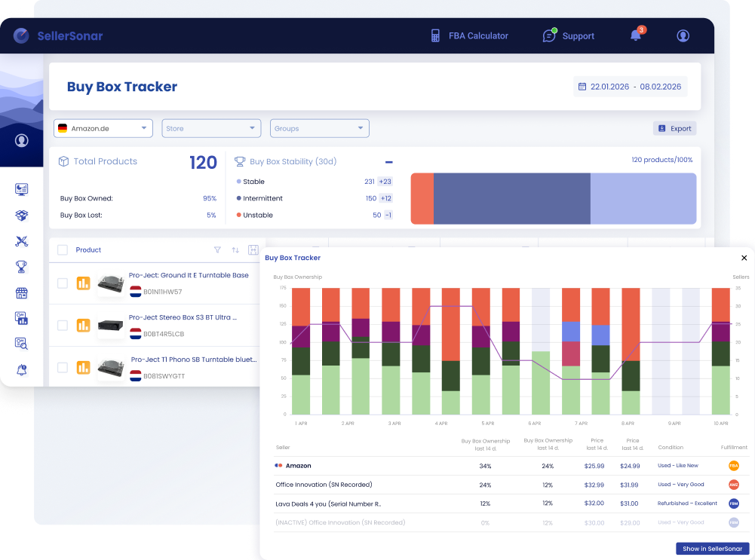Click orange chart icon for Ground It E
This screenshot has width=755, height=560.
(x=83, y=283)
